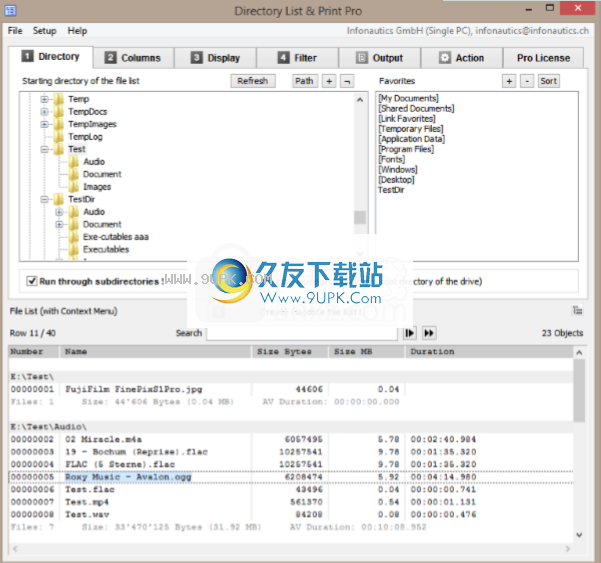Screen dimensions: 601x563
Task: Select the 02 Miracle.m4a file row
Action: pyautogui.click(x=291, y=439)
